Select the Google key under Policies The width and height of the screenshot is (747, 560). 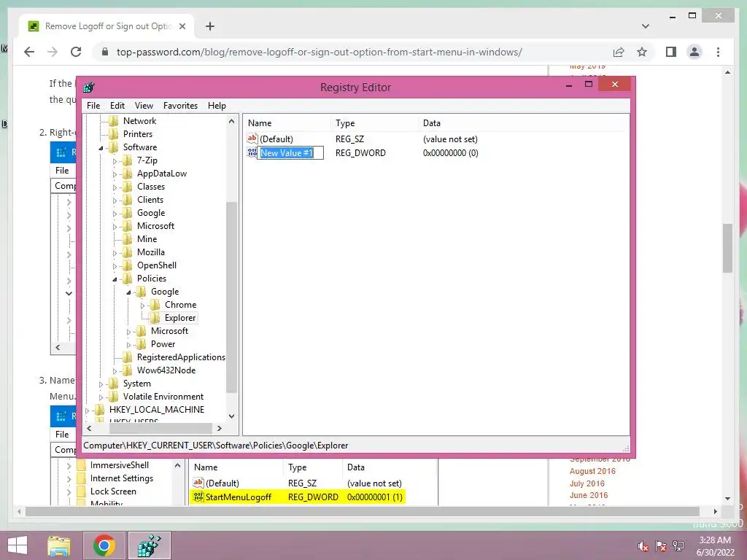[165, 292]
